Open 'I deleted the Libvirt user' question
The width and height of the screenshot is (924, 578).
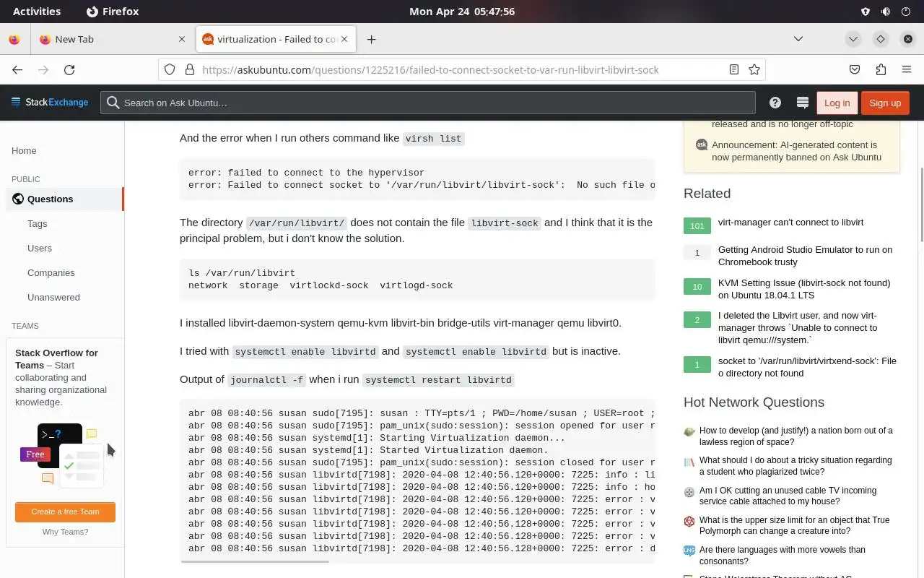click(x=798, y=328)
